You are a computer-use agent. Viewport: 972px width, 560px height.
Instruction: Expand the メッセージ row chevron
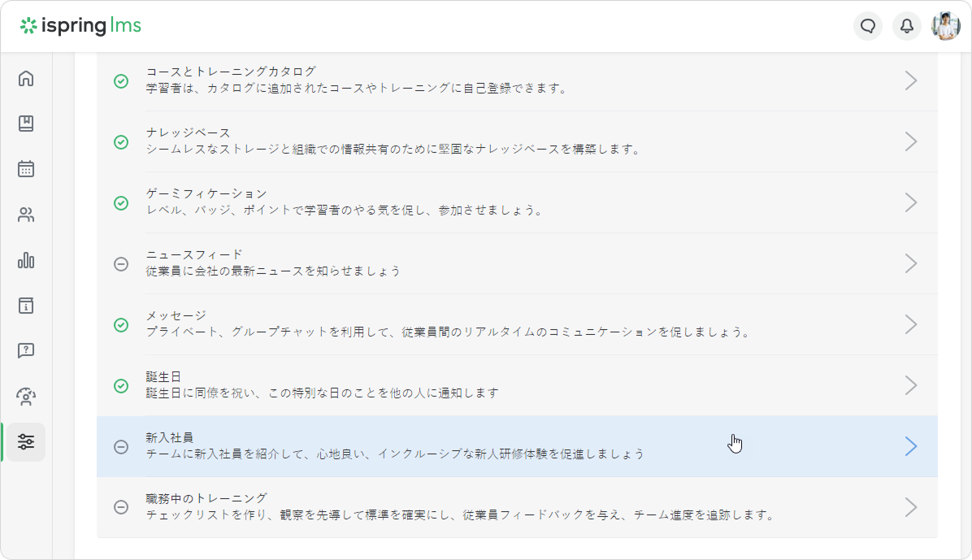coord(910,324)
